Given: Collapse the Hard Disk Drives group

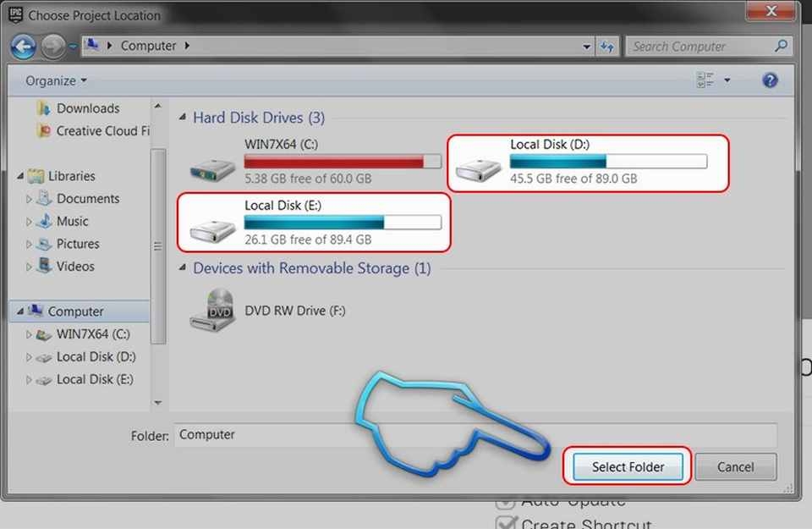Looking at the screenshot, I should [x=183, y=118].
